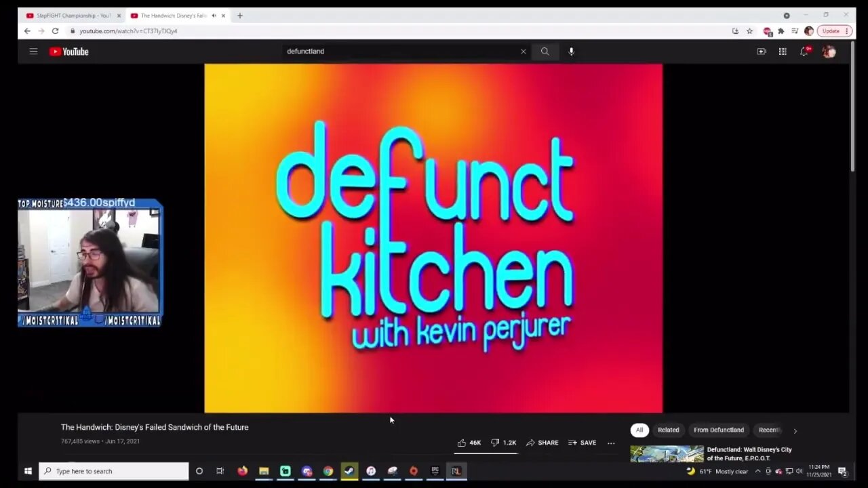The height and width of the screenshot is (488, 868).
Task: Open the Windows notification center
Action: point(842,471)
